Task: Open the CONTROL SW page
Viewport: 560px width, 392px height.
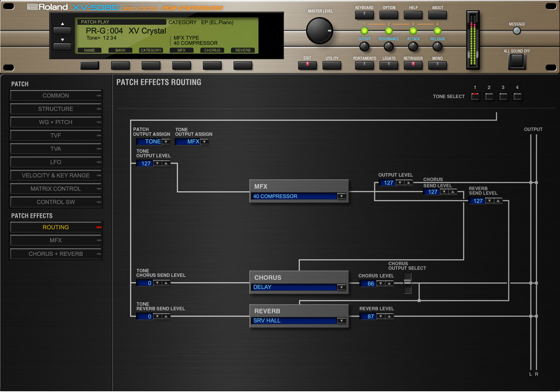Action: pyautogui.click(x=56, y=202)
